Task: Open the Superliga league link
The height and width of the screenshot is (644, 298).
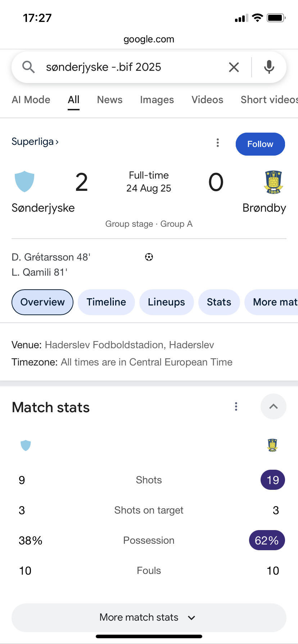Action: (x=35, y=142)
